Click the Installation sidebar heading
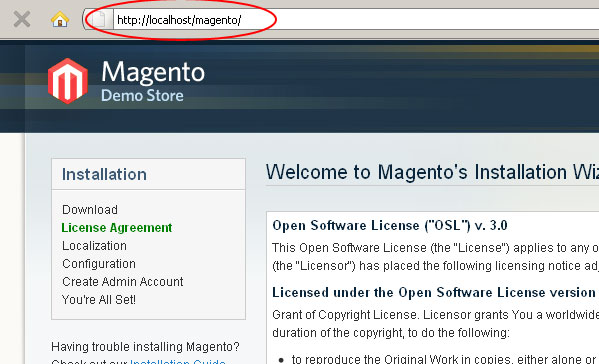Screen dimensions: 599x364 (x=104, y=174)
